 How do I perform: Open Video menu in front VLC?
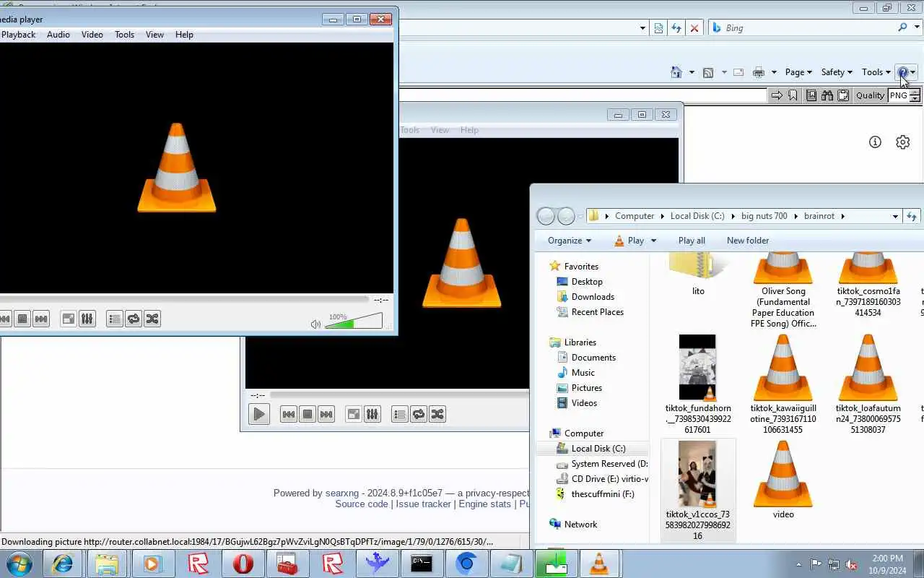[92, 35]
